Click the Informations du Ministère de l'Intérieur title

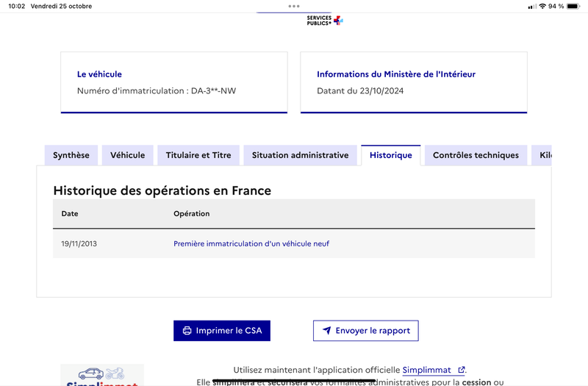tap(396, 74)
